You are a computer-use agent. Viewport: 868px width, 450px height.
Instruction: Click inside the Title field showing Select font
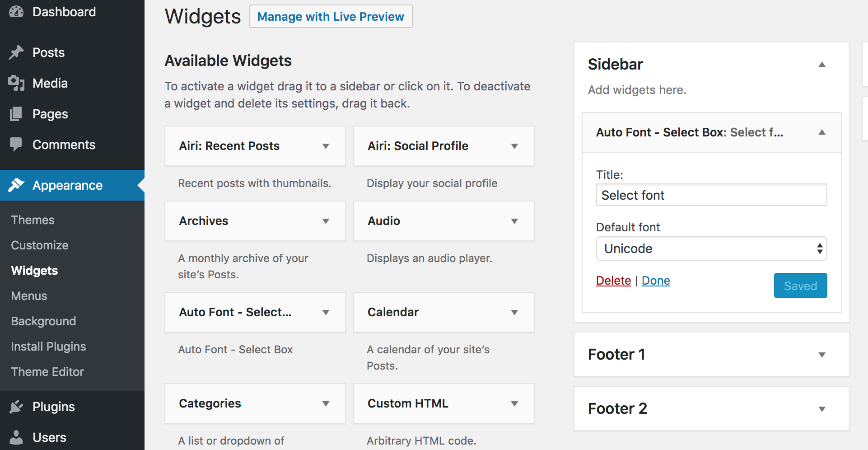711,195
